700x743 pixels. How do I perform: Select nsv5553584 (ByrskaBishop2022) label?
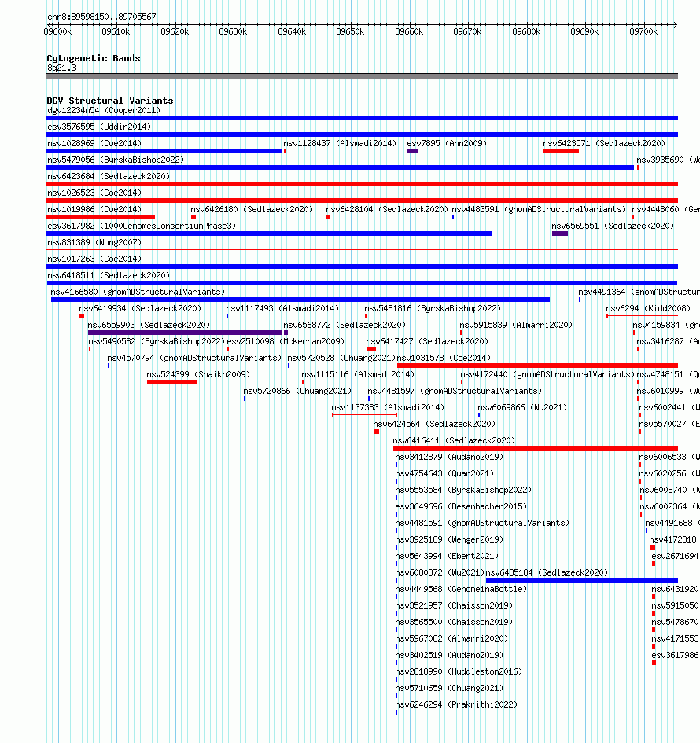[463, 490]
